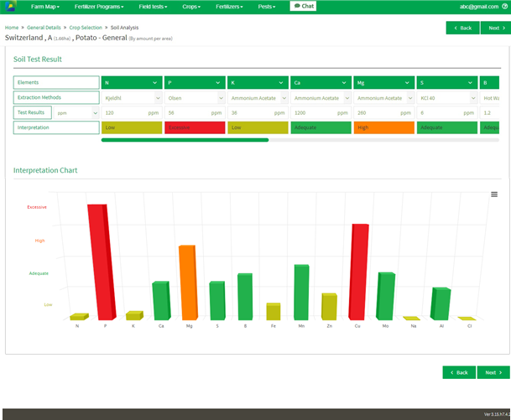
Task: Go to the Home breadcrumb
Action: pyautogui.click(x=12, y=28)
